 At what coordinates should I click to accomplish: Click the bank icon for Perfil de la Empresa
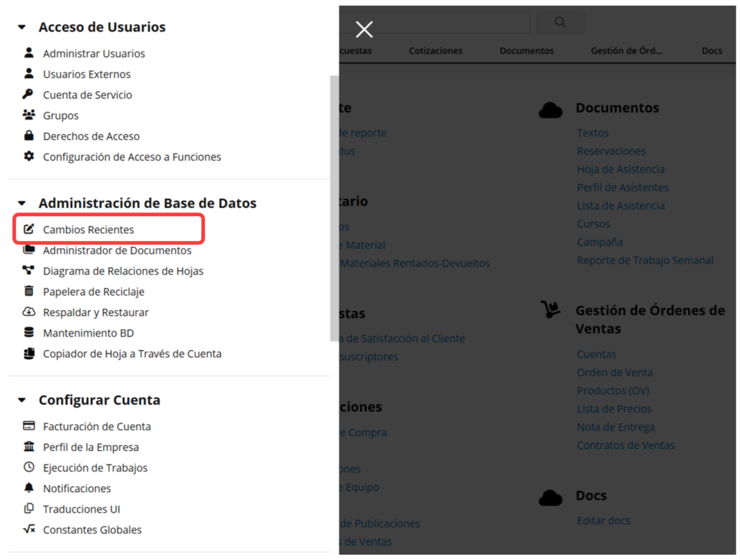(x=28, y=447)
